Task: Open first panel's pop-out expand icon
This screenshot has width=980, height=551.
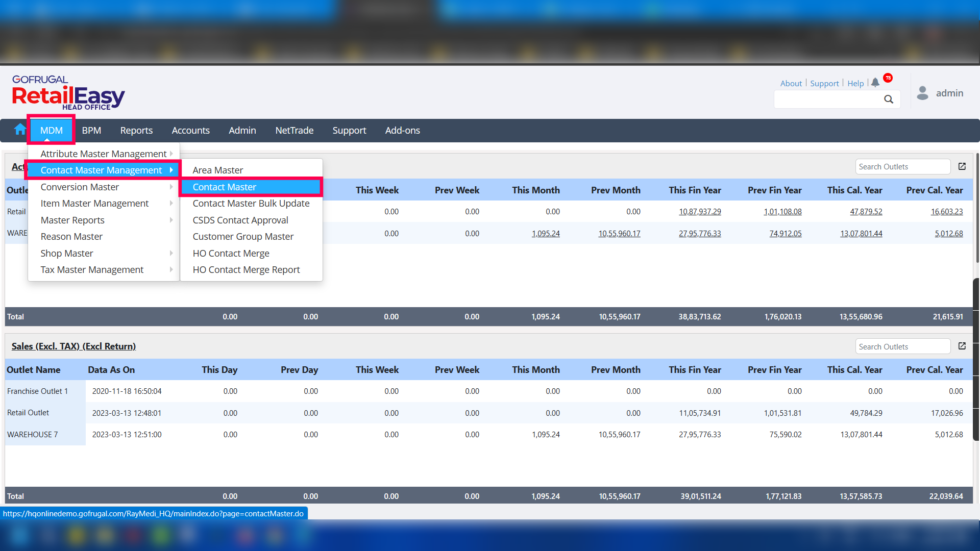Action: [x=962, y=166]
